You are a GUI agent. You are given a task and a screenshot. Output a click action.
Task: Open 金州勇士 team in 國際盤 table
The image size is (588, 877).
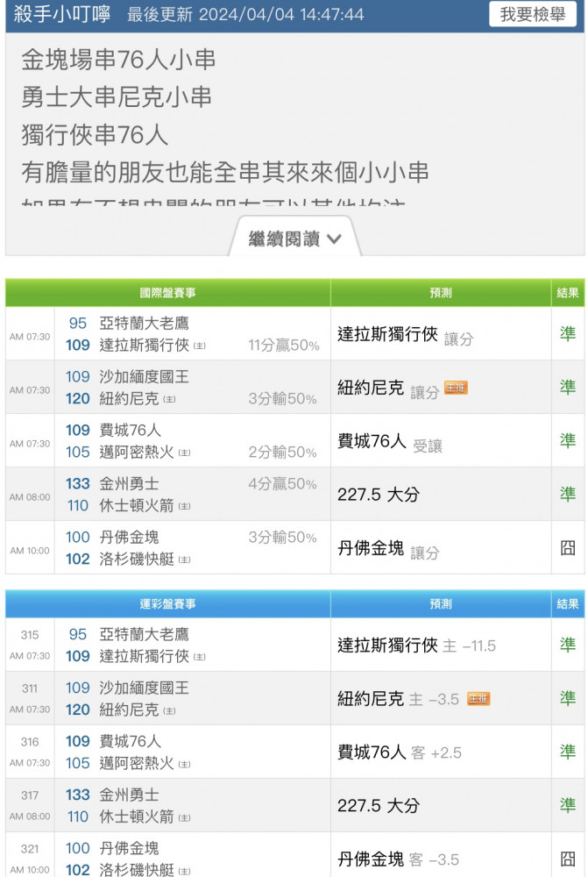point(129,484)
